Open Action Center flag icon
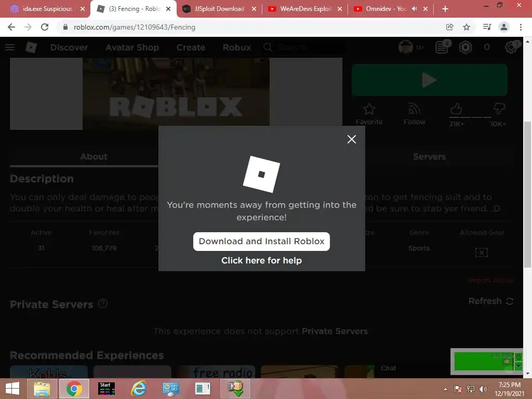 [458, 389]
